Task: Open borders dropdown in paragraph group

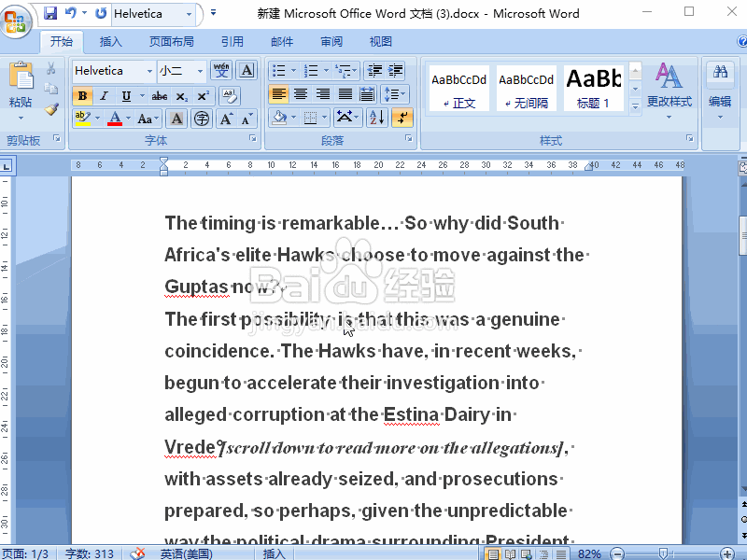Action: 325,118
